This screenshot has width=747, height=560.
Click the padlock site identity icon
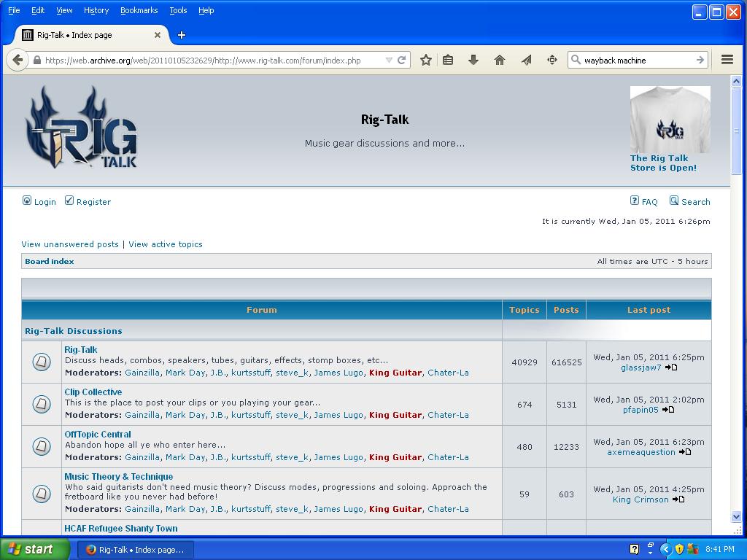37,61
